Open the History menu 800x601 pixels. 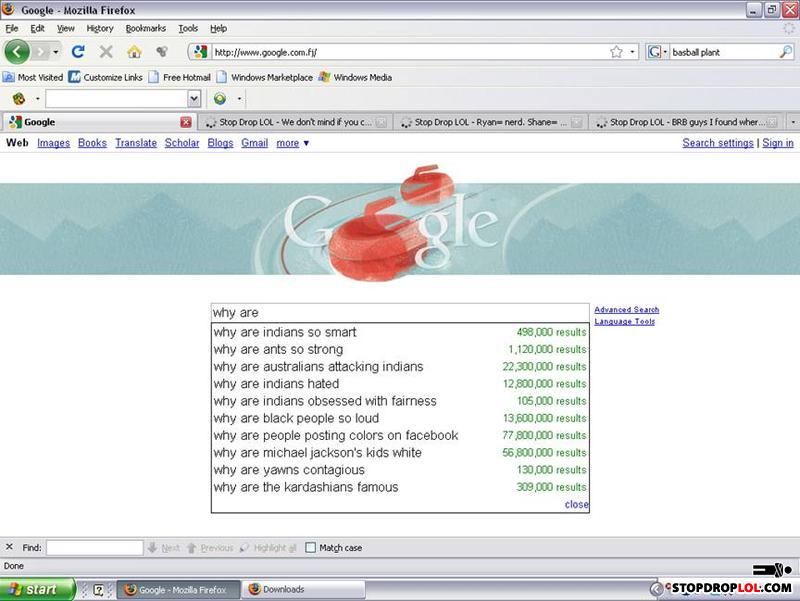[x=100, y=29]
